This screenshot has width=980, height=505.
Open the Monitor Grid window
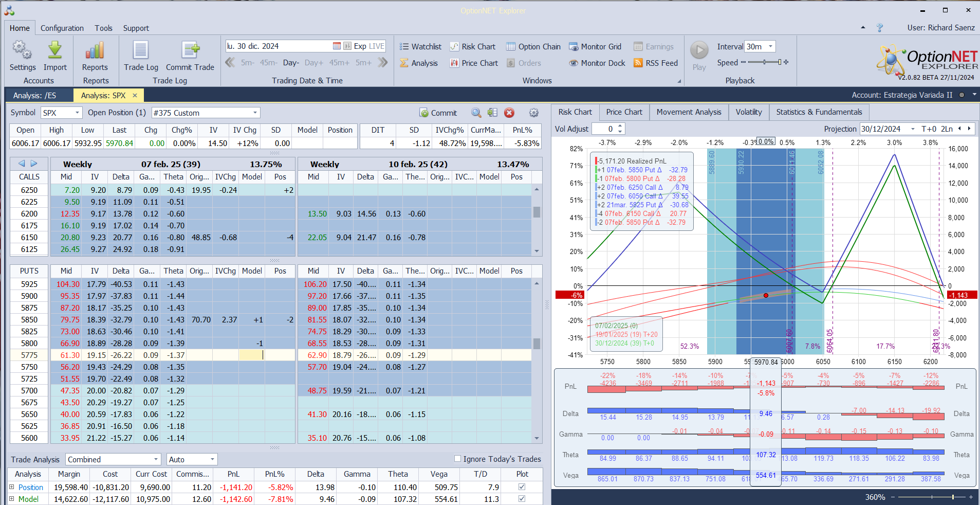pos(595,47)
